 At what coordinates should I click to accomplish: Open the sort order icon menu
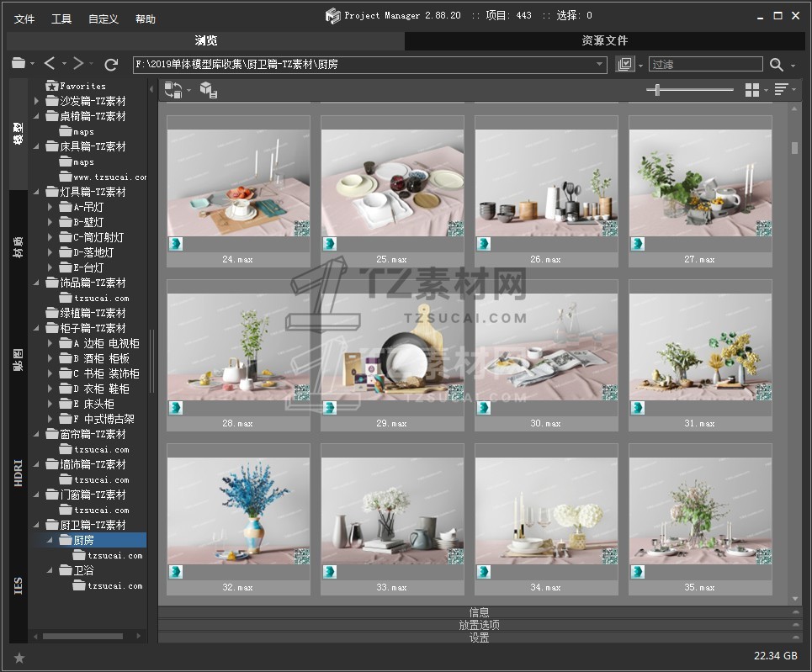(x=782, y=90)
